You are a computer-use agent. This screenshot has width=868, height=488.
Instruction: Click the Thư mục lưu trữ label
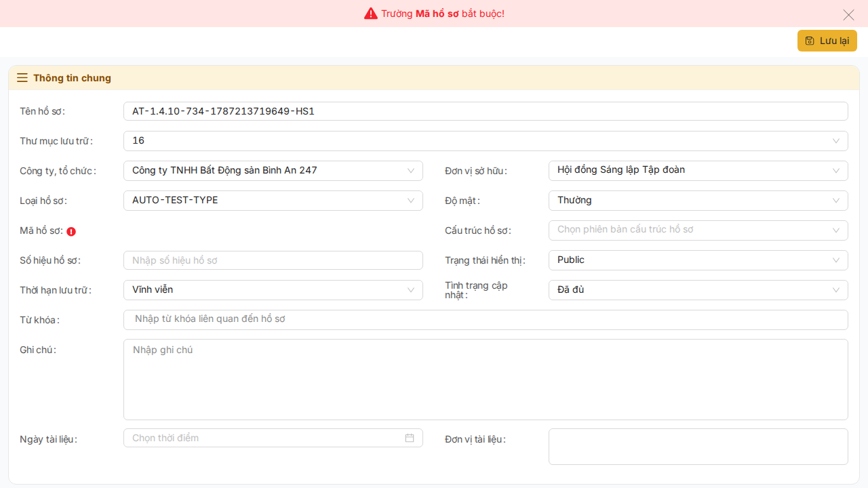coord(56,141)
